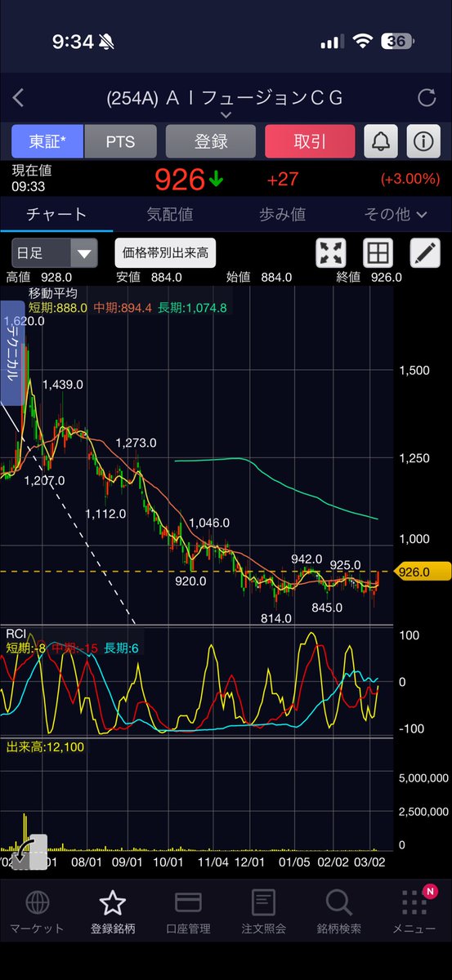Tap the 1,620.0 peak price label
Image resolution: width=452 pixels, height=980 pixels.
coord(23,321)
